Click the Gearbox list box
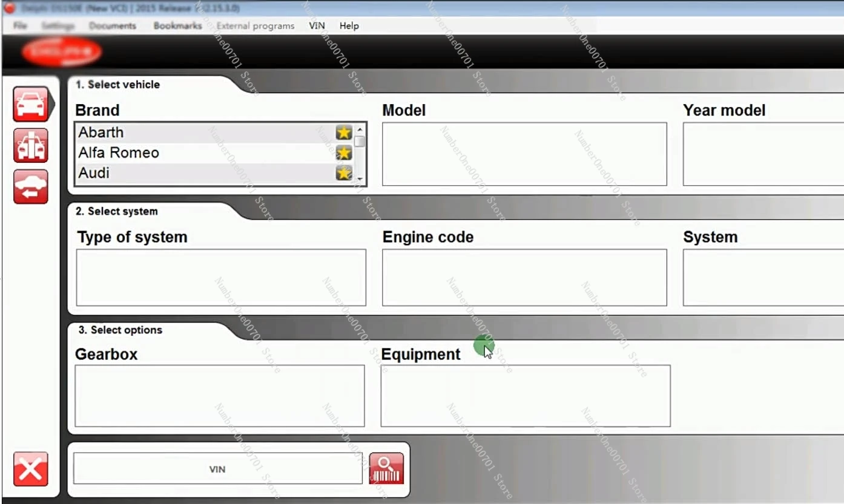 (220, 396)
